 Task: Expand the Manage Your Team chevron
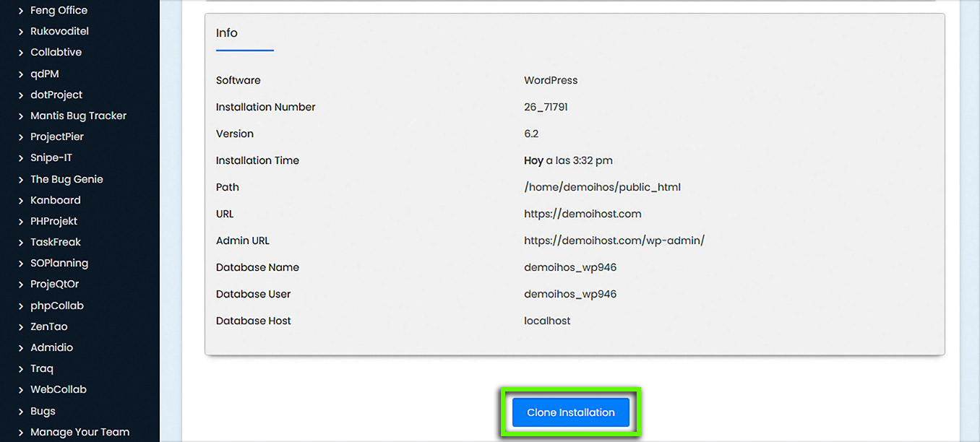pyautogui.click(x=21, y=433)
